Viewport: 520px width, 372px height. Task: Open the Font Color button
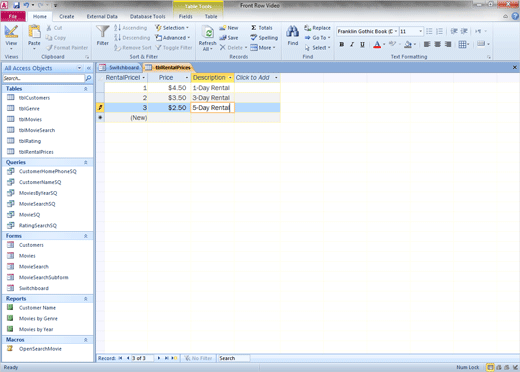pyautogui.click(x=377, y=44)
